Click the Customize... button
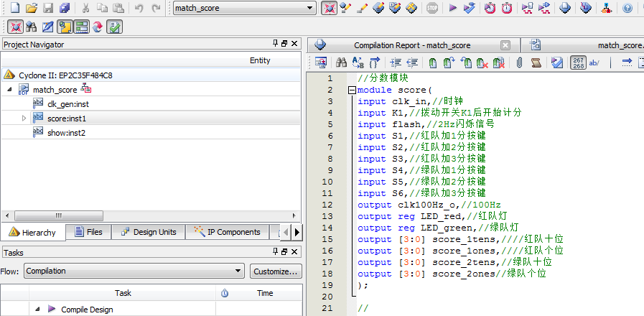Screen dimensions: 644x316 [x=275, y=271]
